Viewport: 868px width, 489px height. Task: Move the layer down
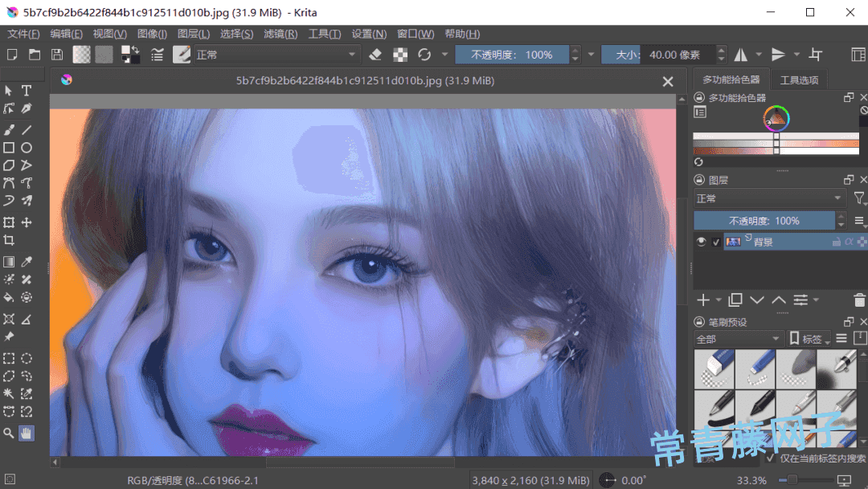(757, 300)
